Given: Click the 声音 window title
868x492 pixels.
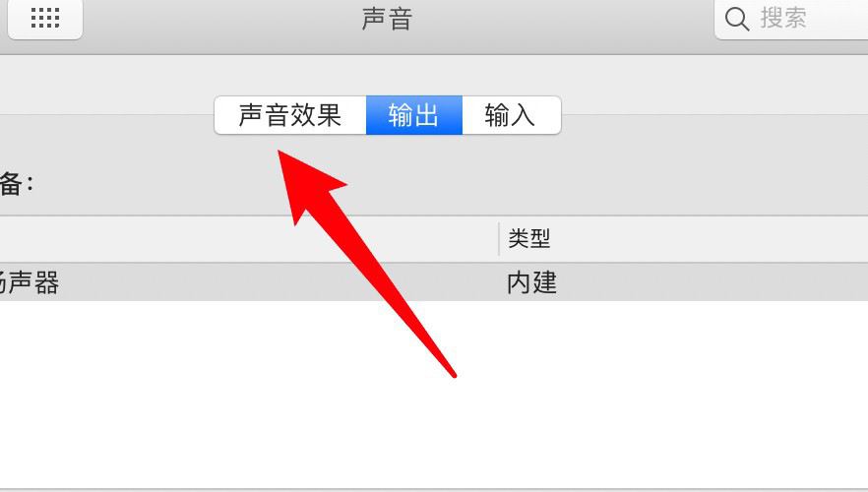Looking at the screenshot, I should [x=387, y=19].
